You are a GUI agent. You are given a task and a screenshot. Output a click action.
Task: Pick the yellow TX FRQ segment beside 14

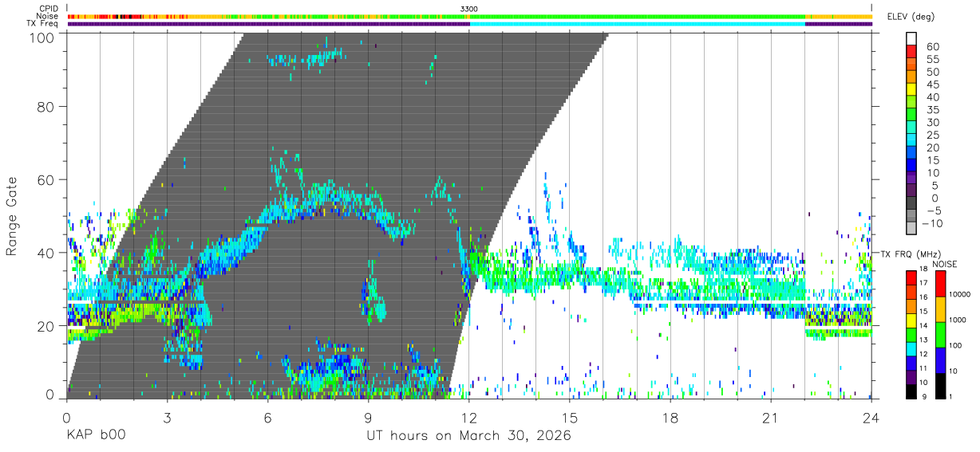(x=912, y=320)
